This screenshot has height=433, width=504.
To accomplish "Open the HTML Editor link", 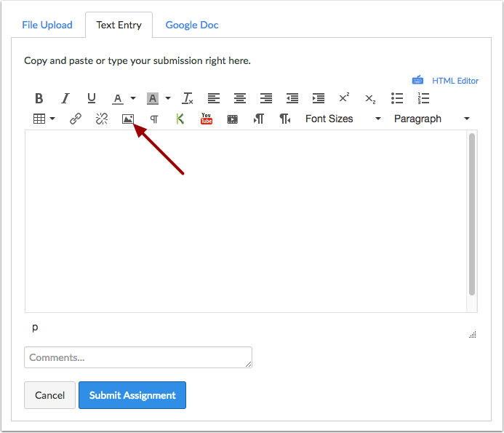I will pyautogui.click(x=455, y=81).
